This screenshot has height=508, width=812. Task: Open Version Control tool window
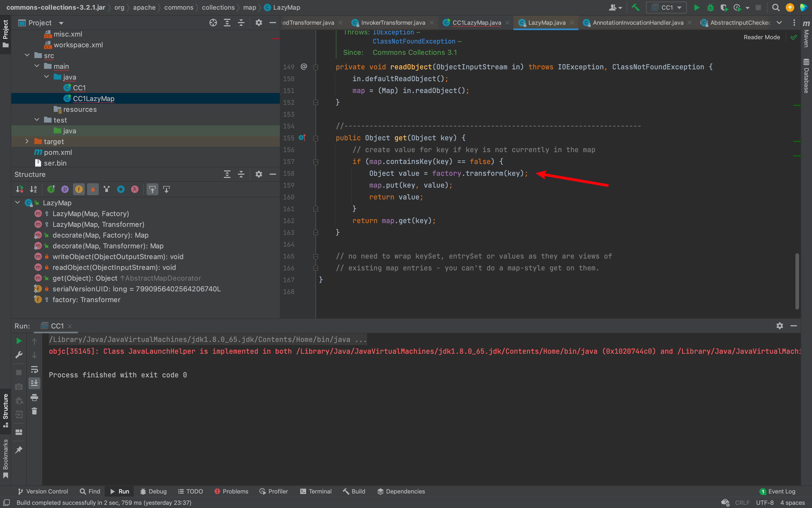click(43, 491)
